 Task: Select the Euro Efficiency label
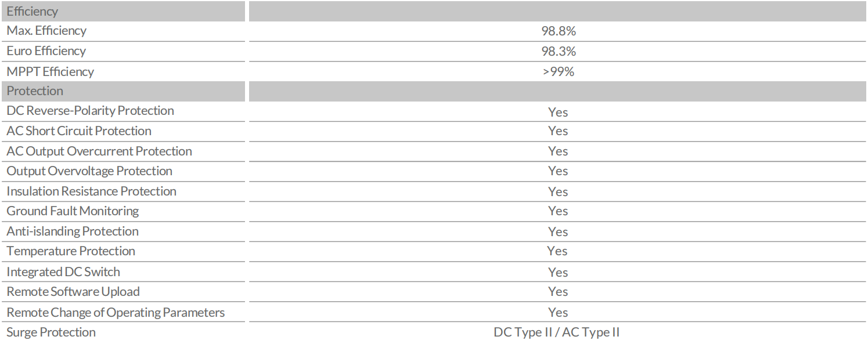pos(46,51)
